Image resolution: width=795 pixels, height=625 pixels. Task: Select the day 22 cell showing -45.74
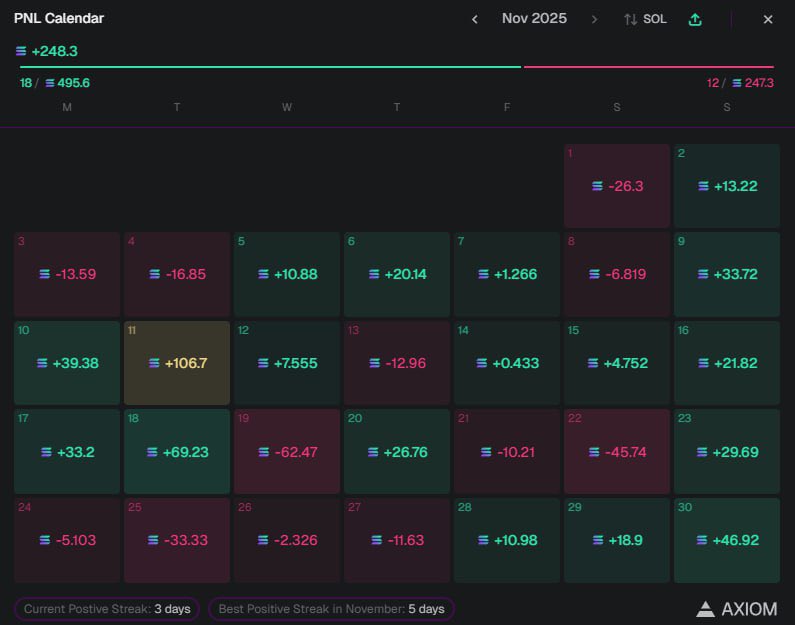click(617, 452)
